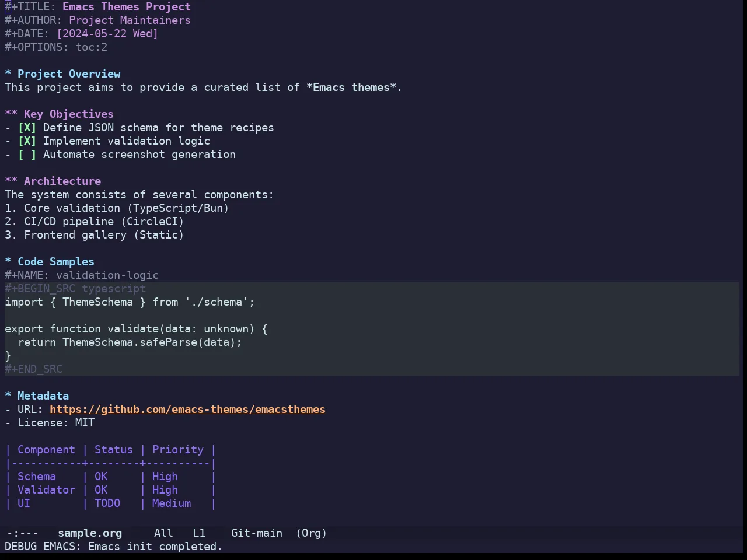This screenshot has height=560, width=747.
Task: Click the sample.org buffer name in mode line
Action: pos(90,533)
